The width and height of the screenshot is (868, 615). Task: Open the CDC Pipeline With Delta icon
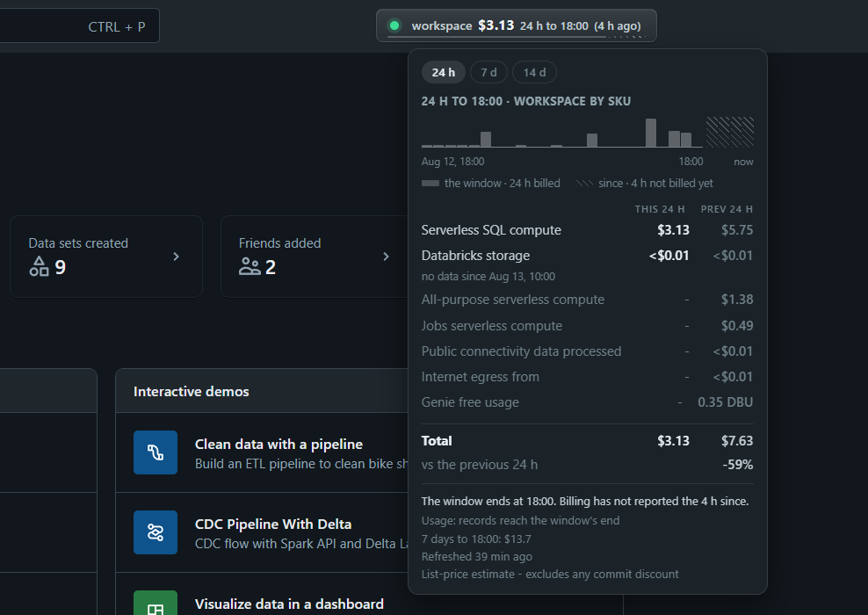[156, 532]
